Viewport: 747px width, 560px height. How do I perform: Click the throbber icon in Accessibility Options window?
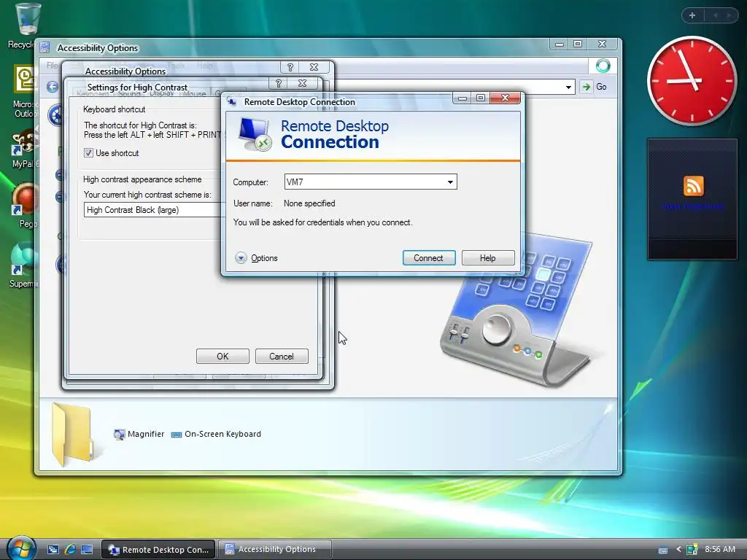click(x=603, y=66)
